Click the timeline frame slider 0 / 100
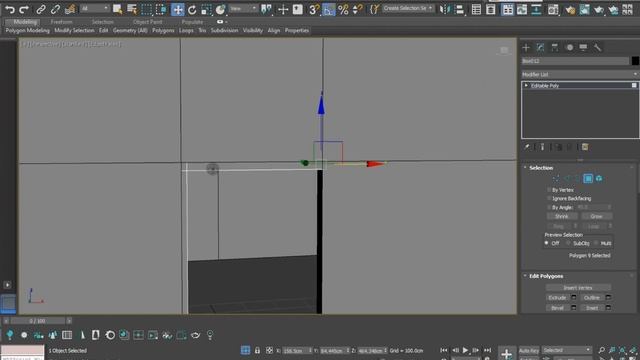The height and width of the screenshot is (360, 640). (38, 321)
